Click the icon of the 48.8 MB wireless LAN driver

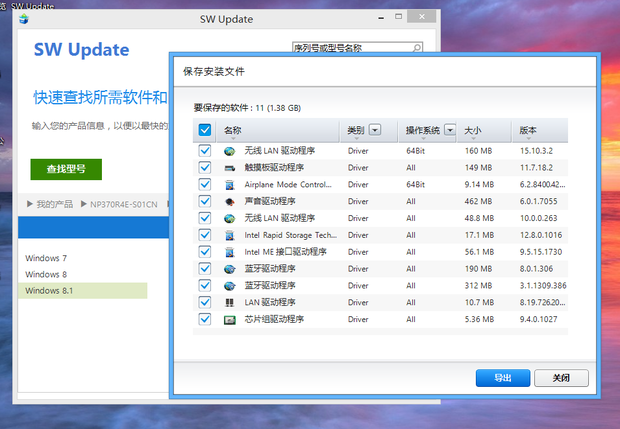point(229,218)
